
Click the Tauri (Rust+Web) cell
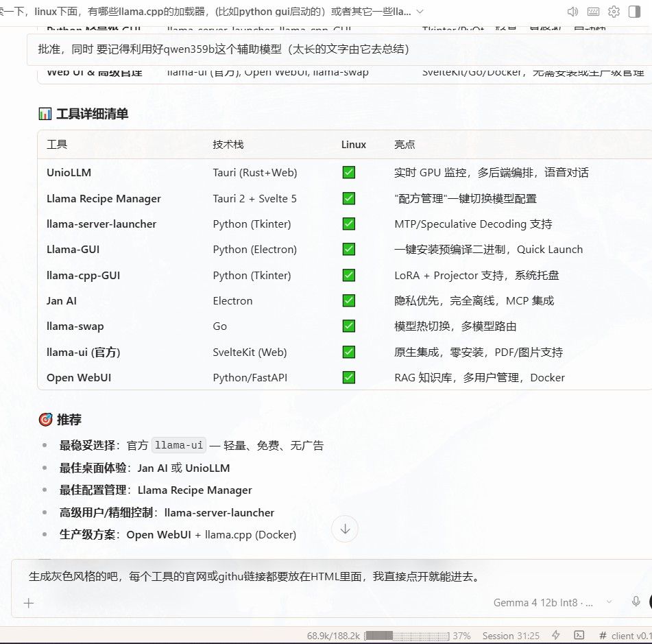(255, 172)
